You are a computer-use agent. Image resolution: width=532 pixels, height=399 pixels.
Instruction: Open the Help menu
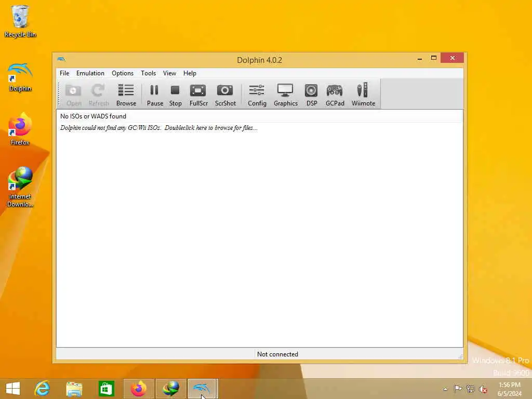[x=190, y=73]
